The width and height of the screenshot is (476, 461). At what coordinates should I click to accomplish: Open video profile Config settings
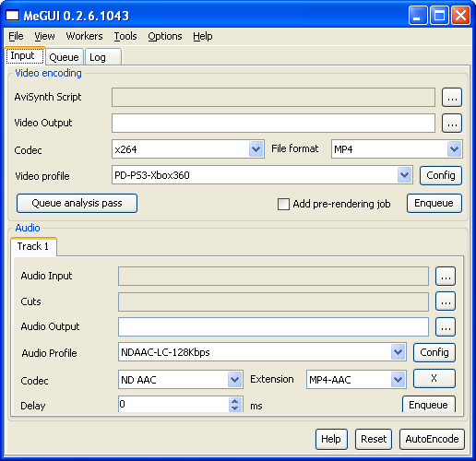[441, 175]
